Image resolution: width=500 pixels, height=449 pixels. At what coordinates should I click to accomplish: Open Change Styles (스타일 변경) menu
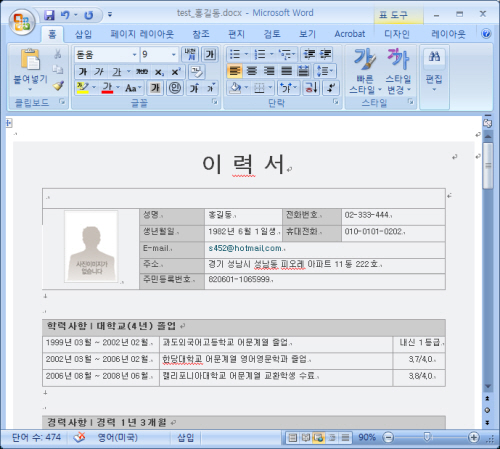pyautogui.click(x=398, y=72)
